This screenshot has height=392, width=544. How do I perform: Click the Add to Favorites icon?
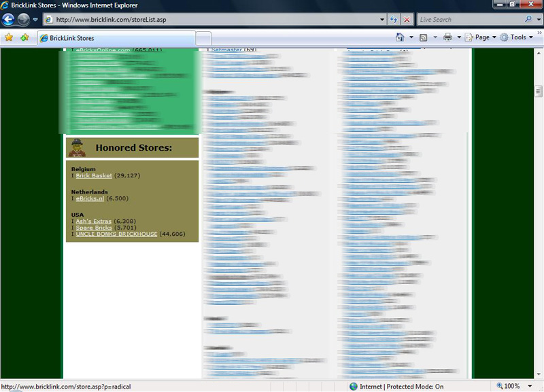[24, 37]
